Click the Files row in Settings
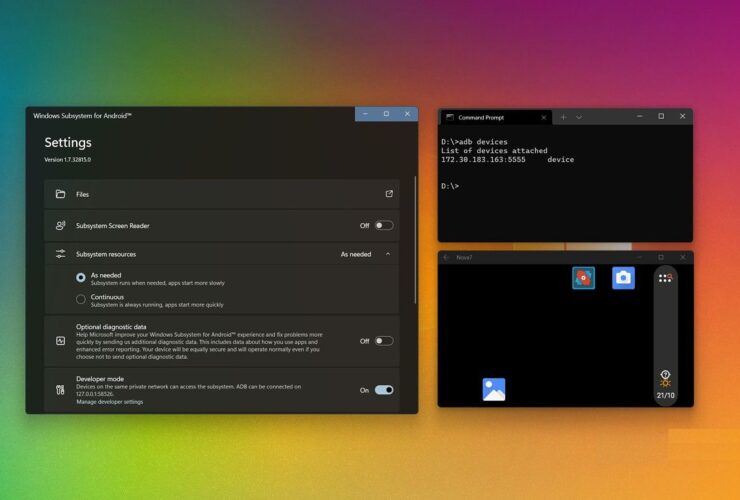 pyautogui.click(x=222, y=194)
